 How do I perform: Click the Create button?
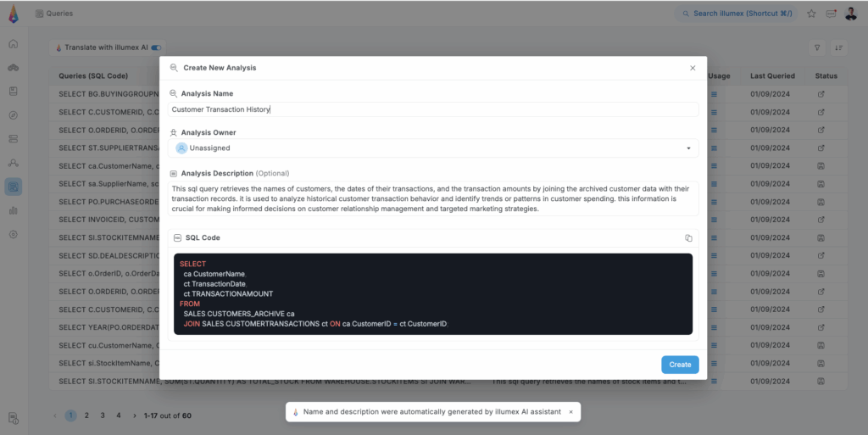pos(680,365)
